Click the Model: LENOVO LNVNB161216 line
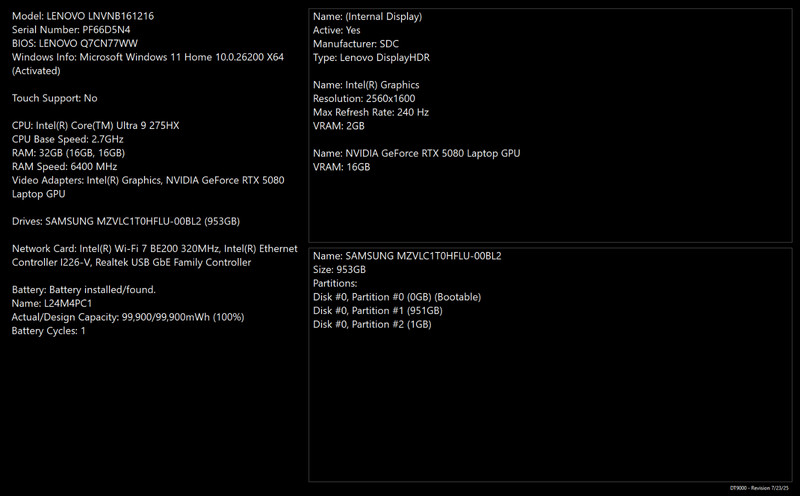Image resolution: width=800 pixels, height=496 pixels. click(83, 16)
